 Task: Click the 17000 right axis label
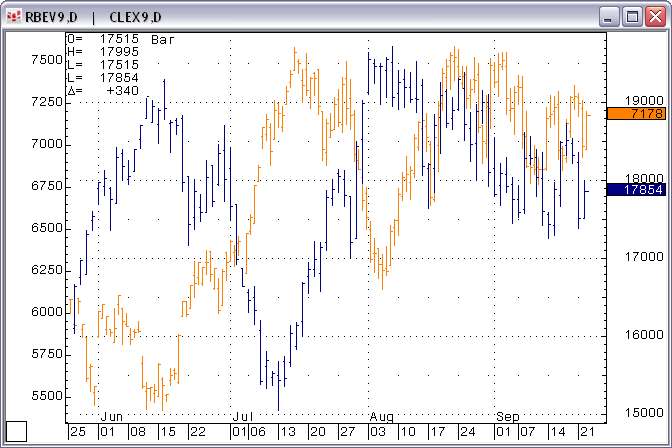pyautogui.click(x=644, y=257)
